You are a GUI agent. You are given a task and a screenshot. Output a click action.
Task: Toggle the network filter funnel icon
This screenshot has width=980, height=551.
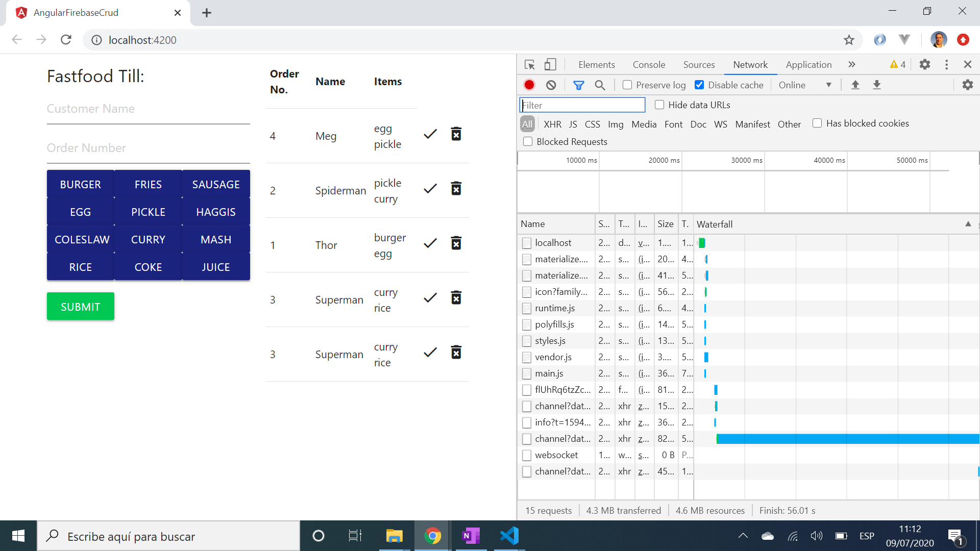coord(578,85)
